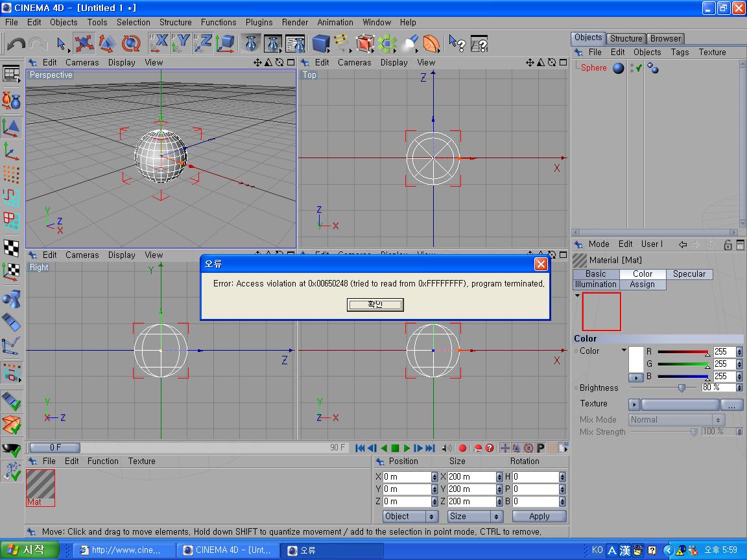Select the Polygons tool in left palette
747x560 pixels.
11,221
